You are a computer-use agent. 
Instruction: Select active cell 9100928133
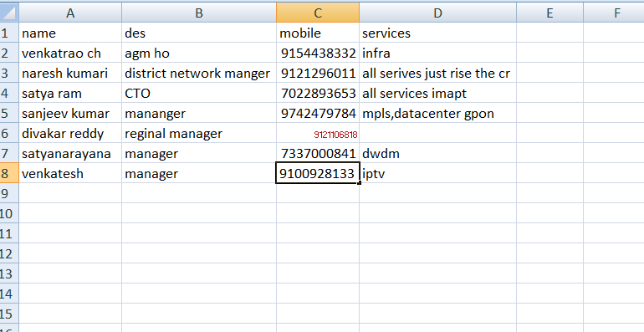(x=318, y=173)
